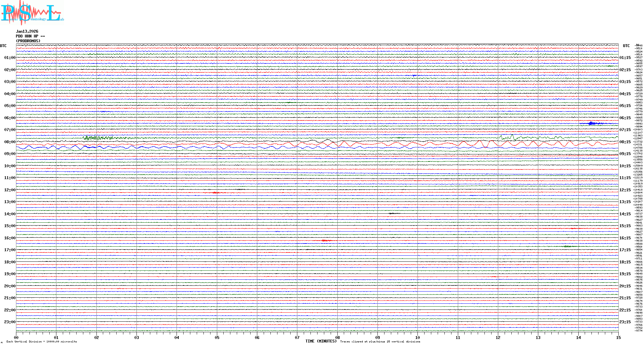Click the 12:00 hour label on left

pos(10,190)
